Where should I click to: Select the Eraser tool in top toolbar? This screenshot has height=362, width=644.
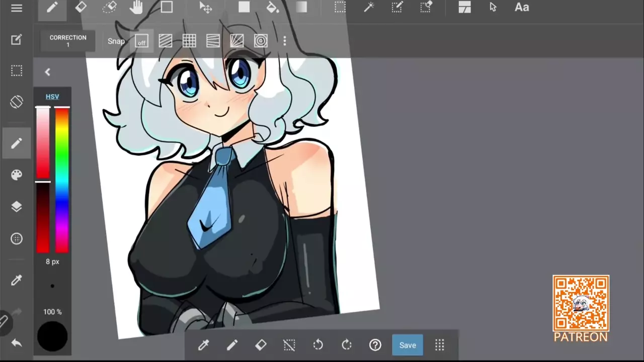pyautogui.click(x=80, y=8)
